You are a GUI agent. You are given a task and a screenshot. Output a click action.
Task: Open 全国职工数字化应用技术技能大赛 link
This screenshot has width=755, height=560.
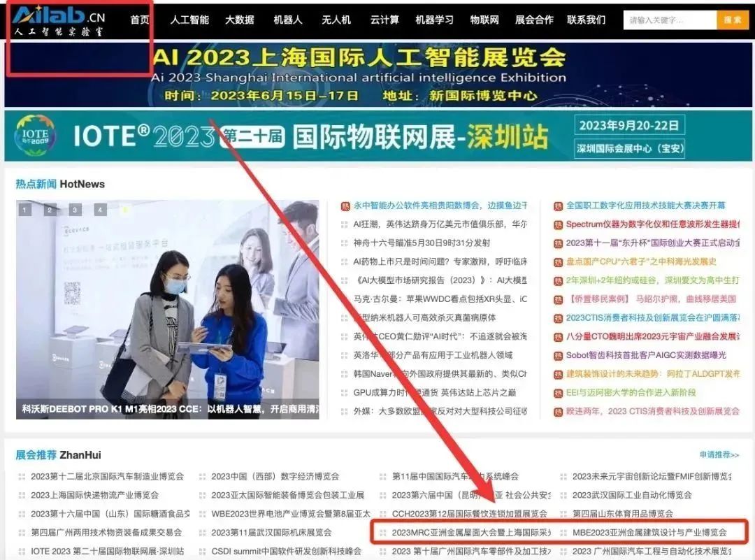(x=646, y=206)
